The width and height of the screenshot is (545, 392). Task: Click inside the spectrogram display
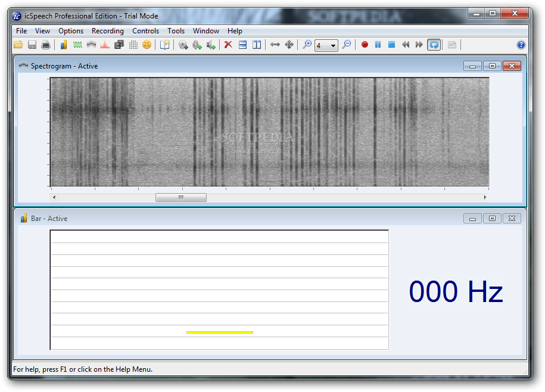coord(270,132)
